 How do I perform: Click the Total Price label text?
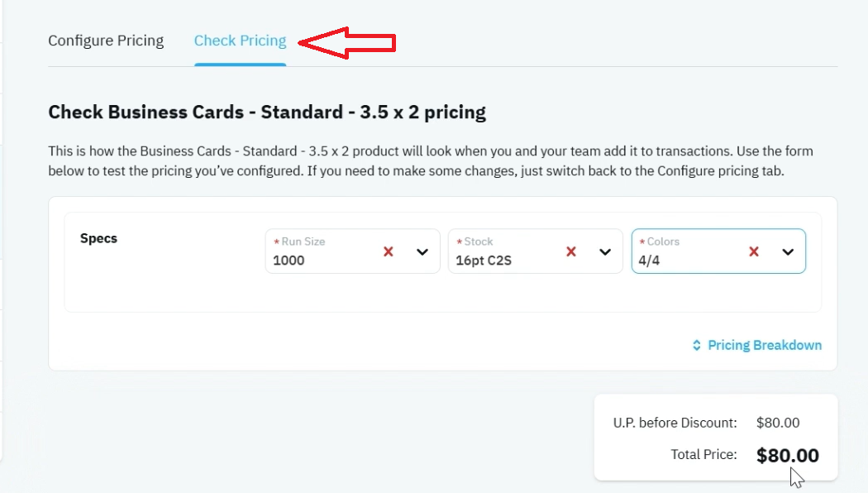click(703, 455)
